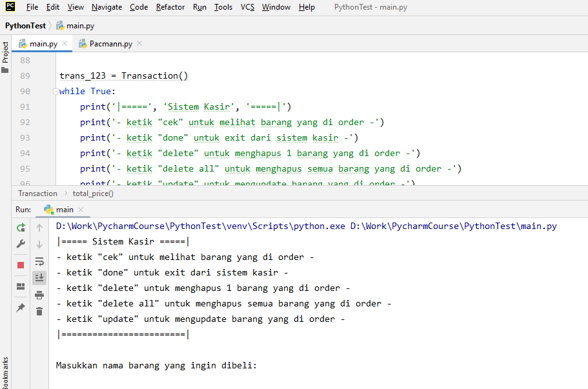588x389 pixels.
Task: Click the Transaction class breadcrumb
Action: point(38,194)
